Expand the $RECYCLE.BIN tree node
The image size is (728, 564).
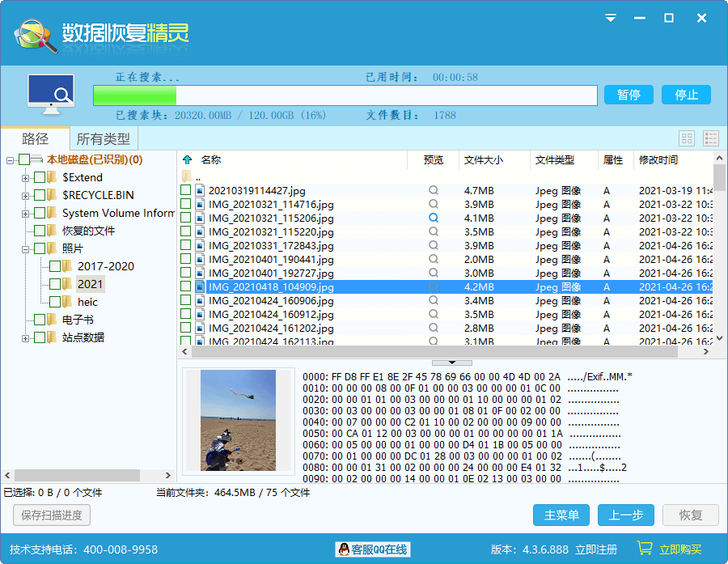pos(26,196)
